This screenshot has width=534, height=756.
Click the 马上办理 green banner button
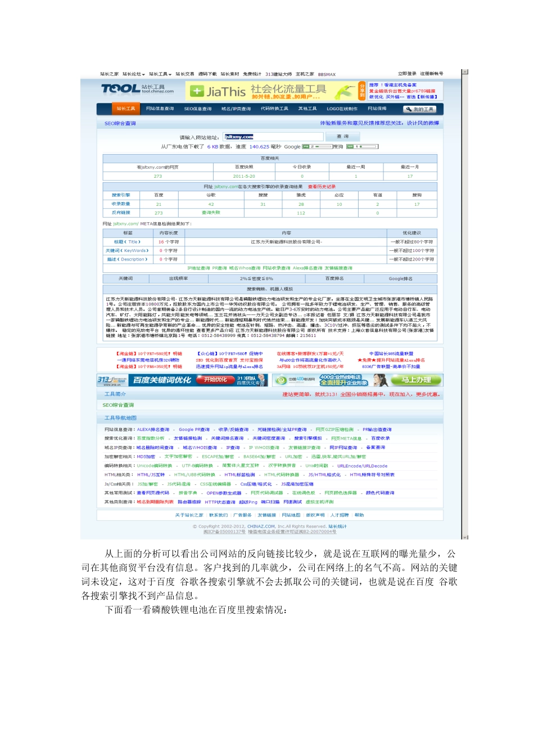coord(416,380)
